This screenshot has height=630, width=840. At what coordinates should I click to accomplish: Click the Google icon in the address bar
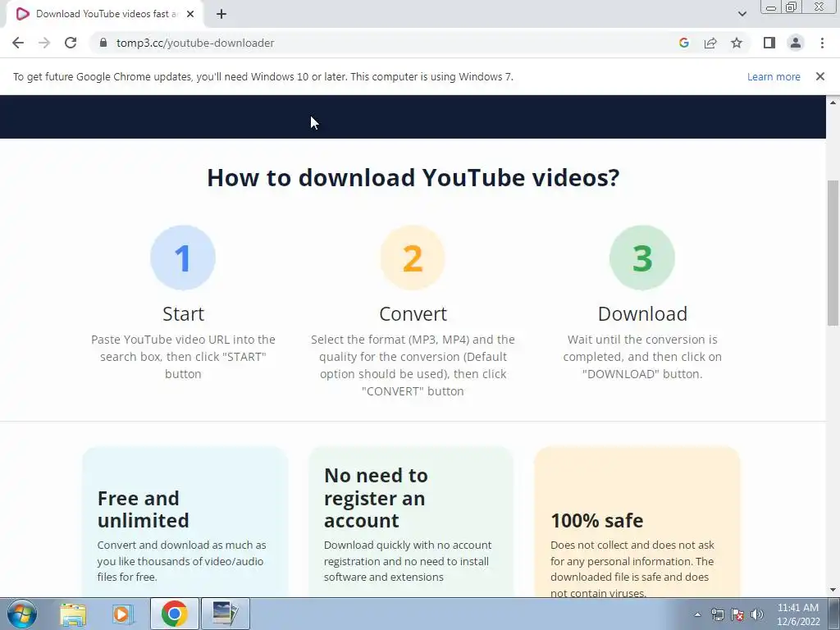683,43
